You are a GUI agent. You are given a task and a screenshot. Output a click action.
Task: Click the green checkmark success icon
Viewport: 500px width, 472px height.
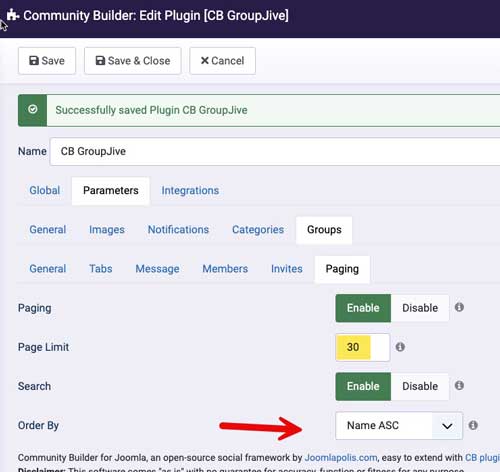coord(33,110)
